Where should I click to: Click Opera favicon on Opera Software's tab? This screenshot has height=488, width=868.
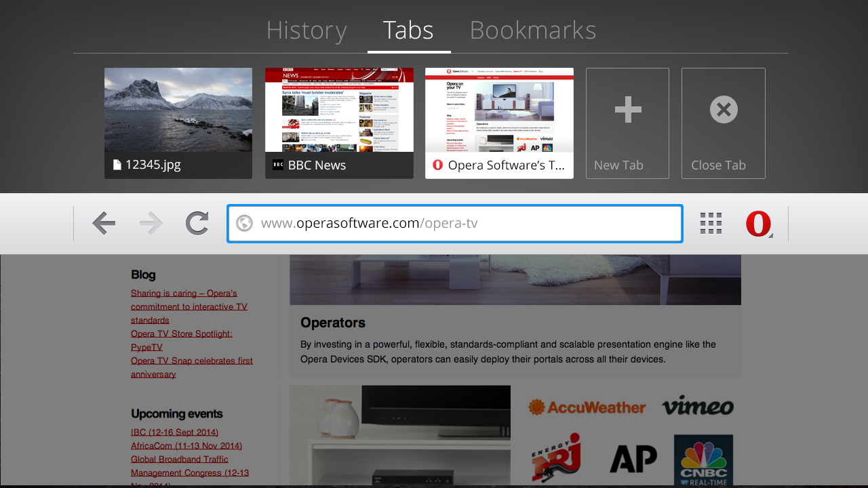[x=437, y=165]
